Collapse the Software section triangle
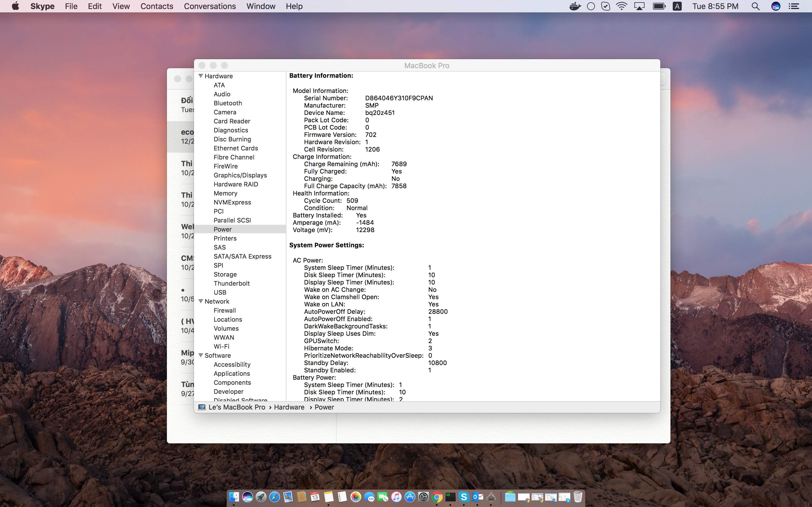Image resolution: width=812 pixels, height=507 pixels. tap(201, 355)
